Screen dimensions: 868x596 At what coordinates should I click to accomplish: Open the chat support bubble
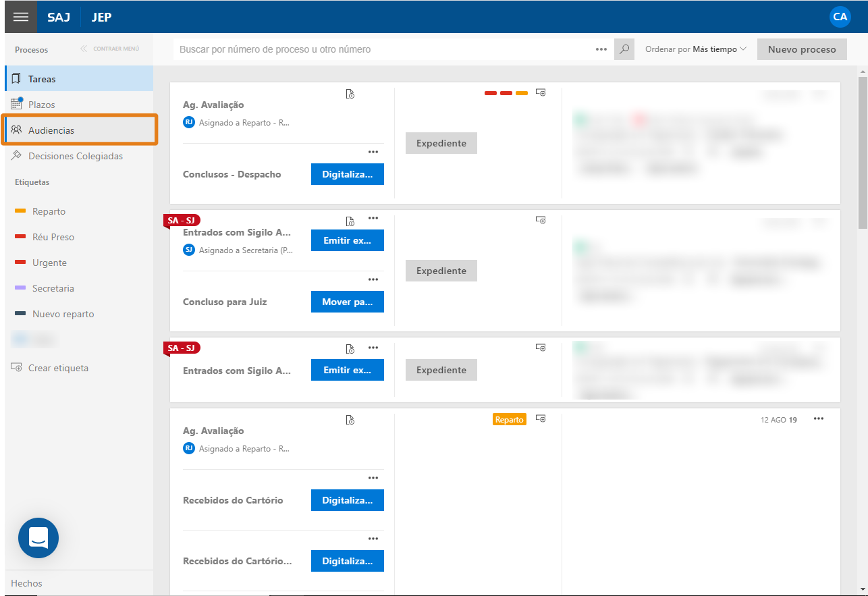click(x=38, y=538)
